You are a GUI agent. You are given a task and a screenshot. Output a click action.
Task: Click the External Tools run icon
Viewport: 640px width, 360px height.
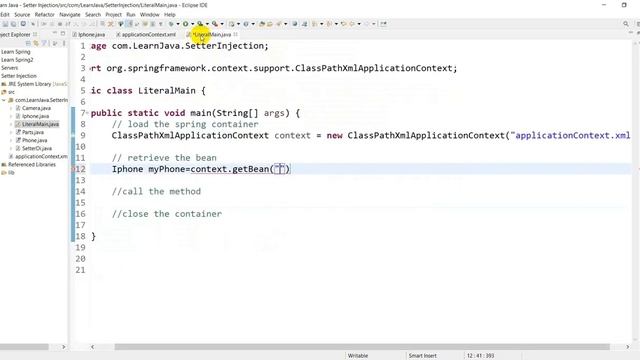pos(215,24)
